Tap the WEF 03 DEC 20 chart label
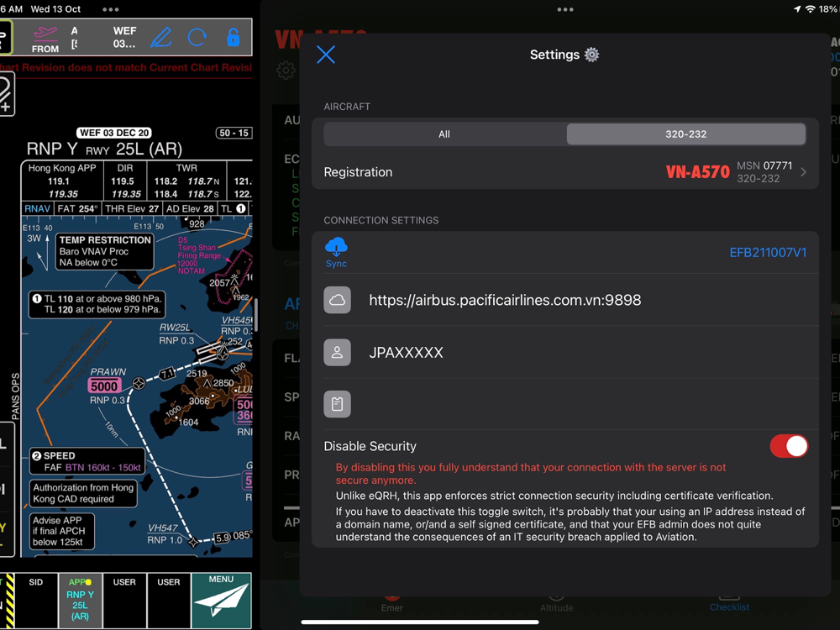 click(114, 133)
